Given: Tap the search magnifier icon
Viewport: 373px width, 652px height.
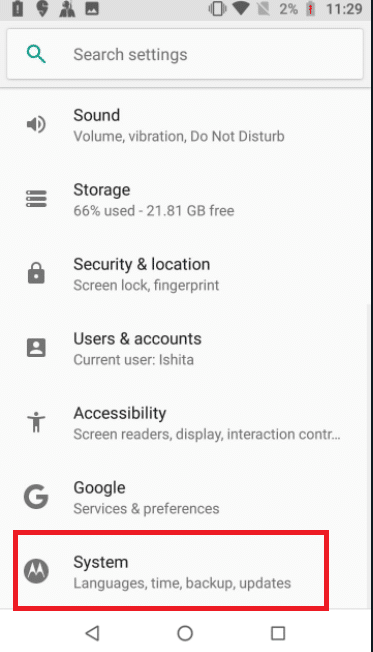Looking at the screenshot, I should click(36, 54).
